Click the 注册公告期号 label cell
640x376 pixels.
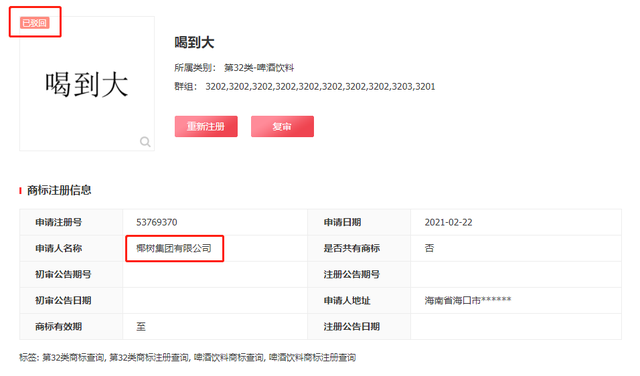359,274
